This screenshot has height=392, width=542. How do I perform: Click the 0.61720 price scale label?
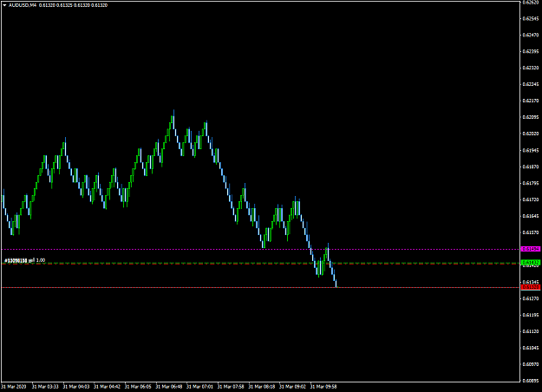[531, 199]
